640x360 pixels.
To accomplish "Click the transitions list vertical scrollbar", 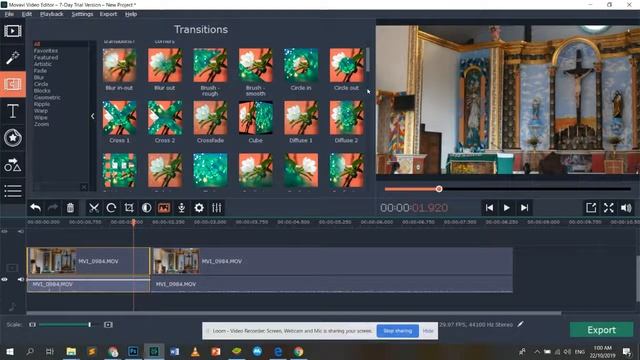I will pos(368,60).
